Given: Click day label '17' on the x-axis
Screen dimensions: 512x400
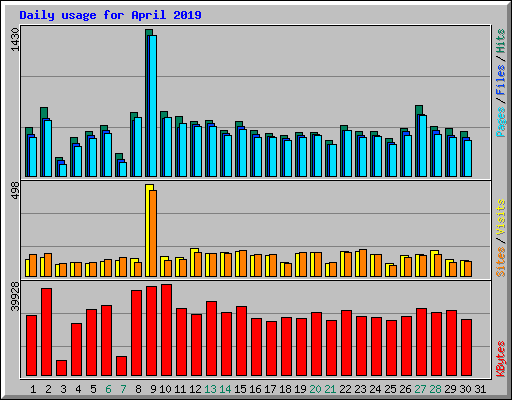Looking at the screenshot, I should (x=270, y=389).
